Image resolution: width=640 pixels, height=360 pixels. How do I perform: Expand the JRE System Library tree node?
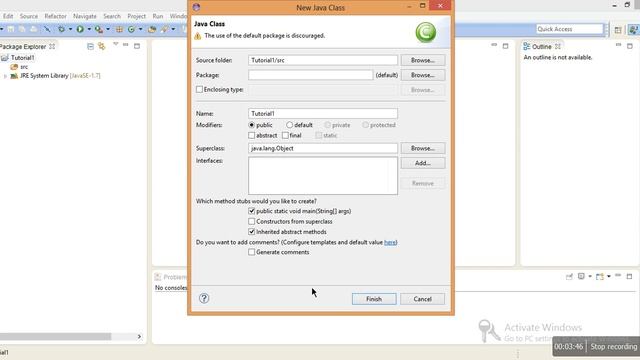pyautogui.click(x=5, y=76)
